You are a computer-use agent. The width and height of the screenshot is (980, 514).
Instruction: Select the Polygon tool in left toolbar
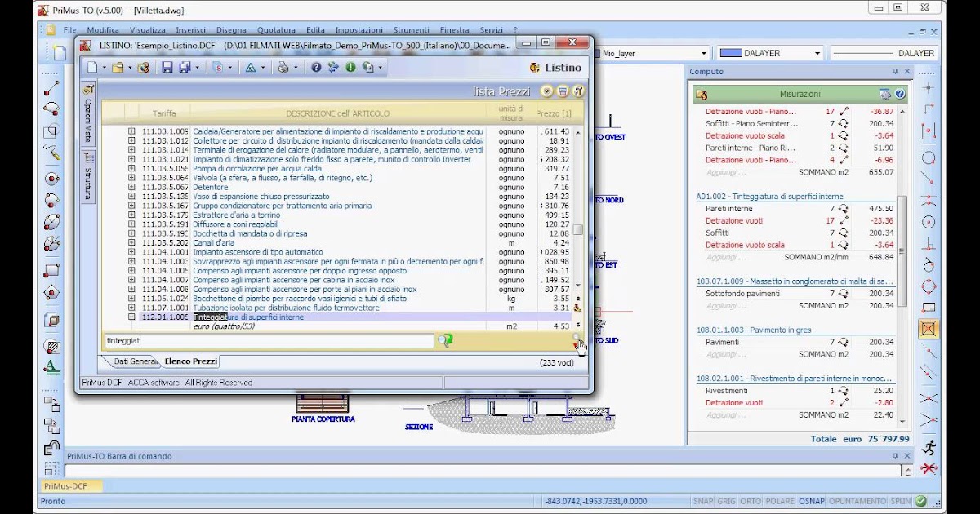(51, 292)
